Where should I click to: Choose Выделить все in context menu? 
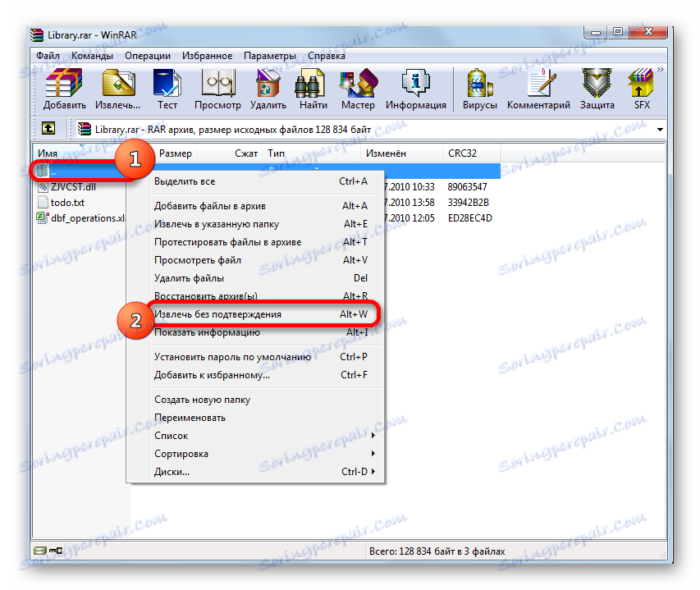(267, 181)
